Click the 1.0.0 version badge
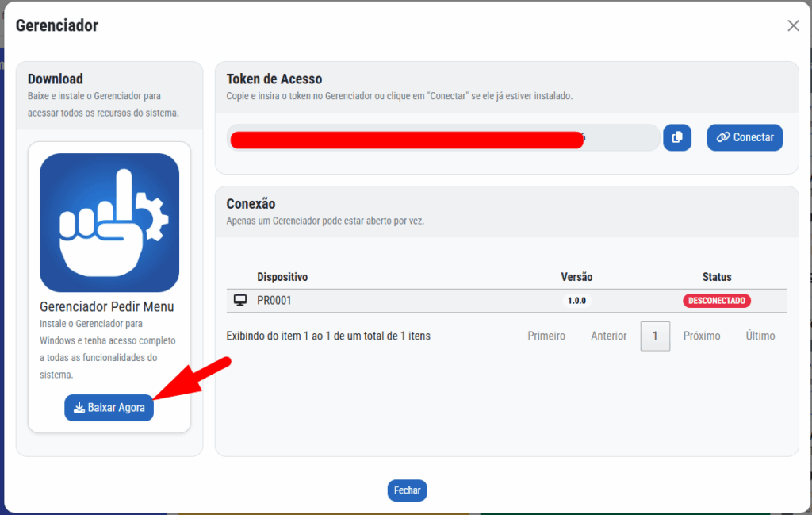This screenshot has width=812, height=515. click(x=576, y=301)
